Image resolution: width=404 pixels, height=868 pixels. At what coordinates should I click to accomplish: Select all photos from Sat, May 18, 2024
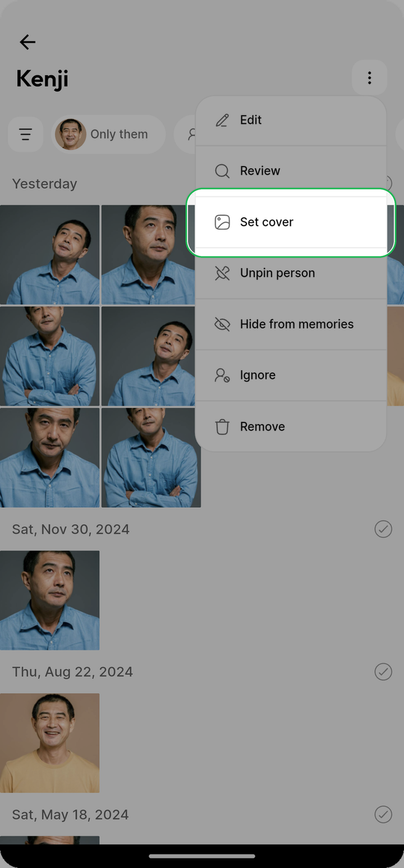click(383, 815)
